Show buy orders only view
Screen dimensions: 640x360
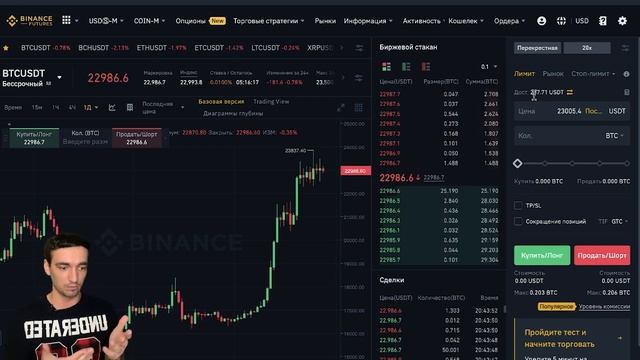coord(406,67)
